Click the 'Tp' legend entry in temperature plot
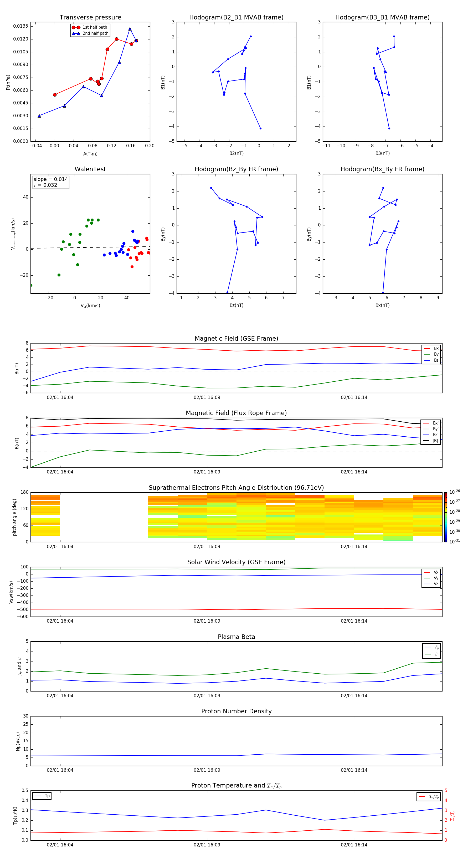This screenshot has height=868, width=473. coord(42,796)
